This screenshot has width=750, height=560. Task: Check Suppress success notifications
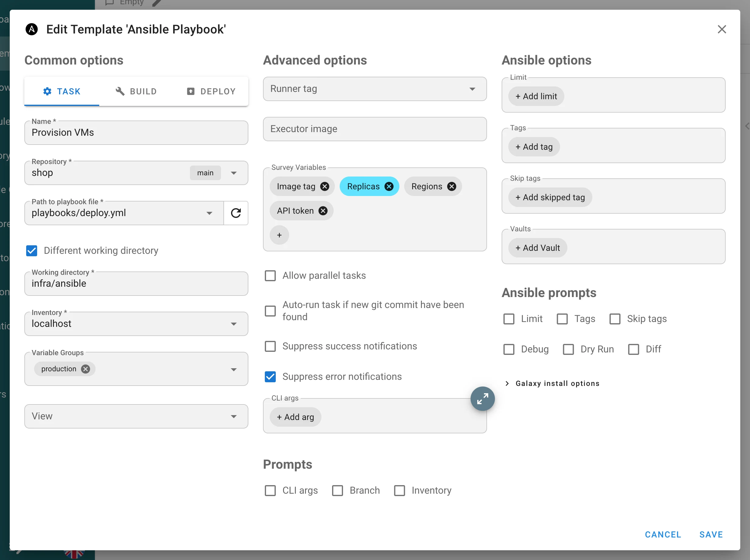coord(270,346)
